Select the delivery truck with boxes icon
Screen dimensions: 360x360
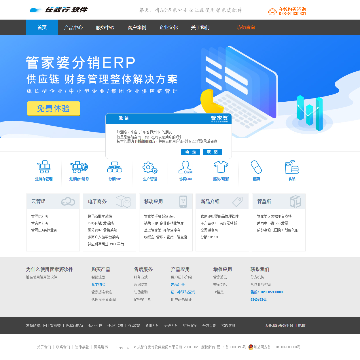[79, 167]
